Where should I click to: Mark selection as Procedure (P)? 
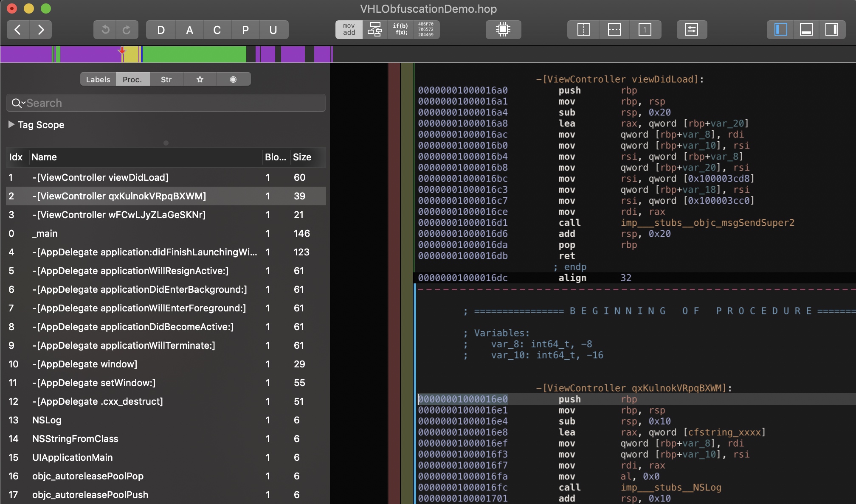pyautogui.click(x=245, y=30)
